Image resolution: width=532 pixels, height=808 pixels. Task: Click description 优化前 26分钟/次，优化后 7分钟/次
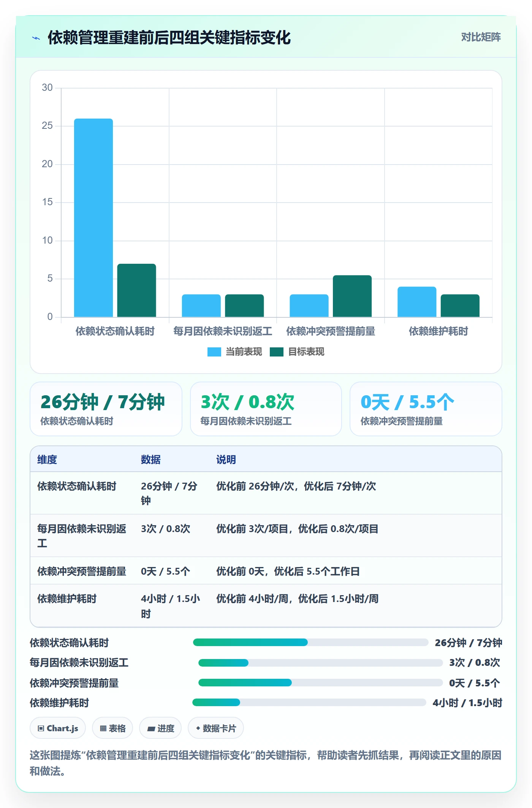click(x=296, y=486)
